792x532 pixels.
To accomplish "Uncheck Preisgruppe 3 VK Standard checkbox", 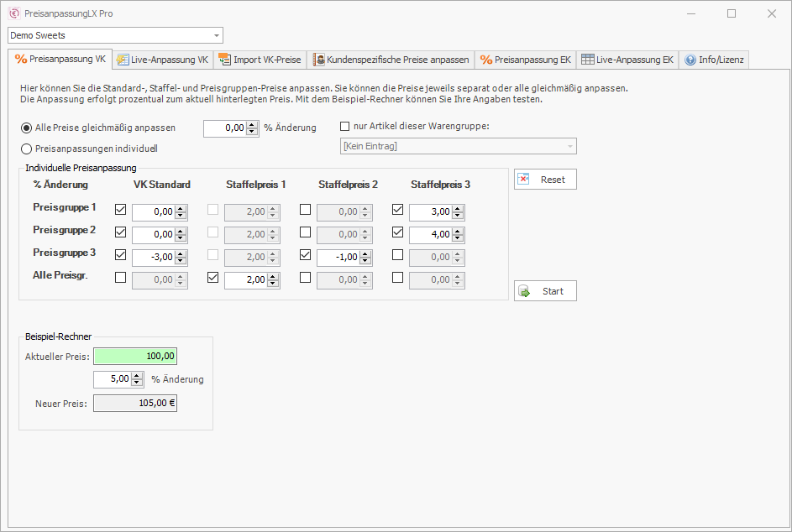I will pos(120,255).
